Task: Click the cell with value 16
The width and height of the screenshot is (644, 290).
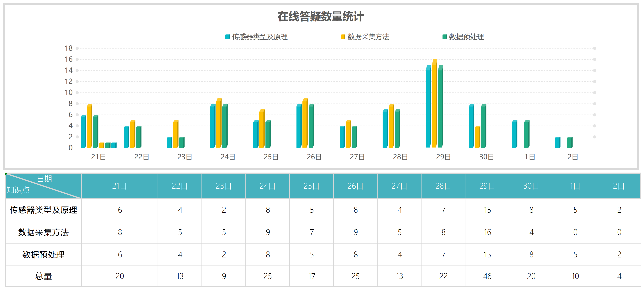Action: [x=487, y=232]
